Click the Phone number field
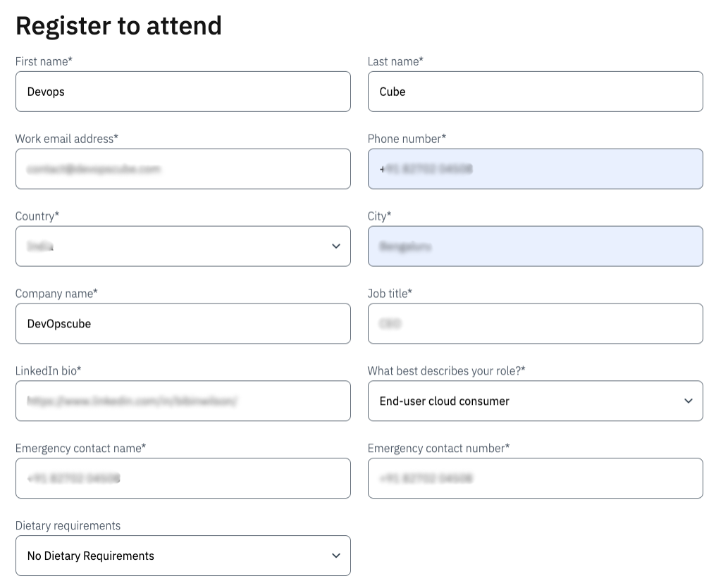 (536, 169)
